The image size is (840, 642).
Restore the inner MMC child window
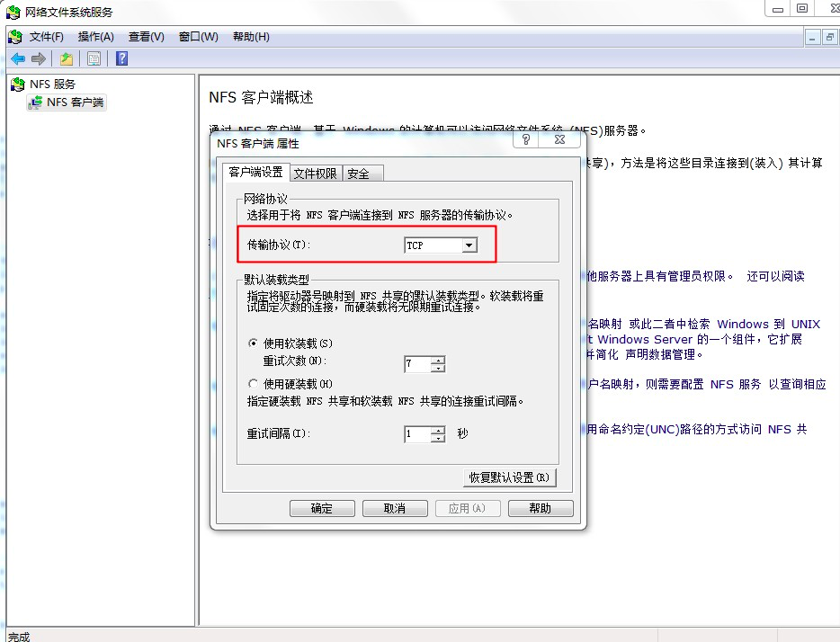point(830,38)
